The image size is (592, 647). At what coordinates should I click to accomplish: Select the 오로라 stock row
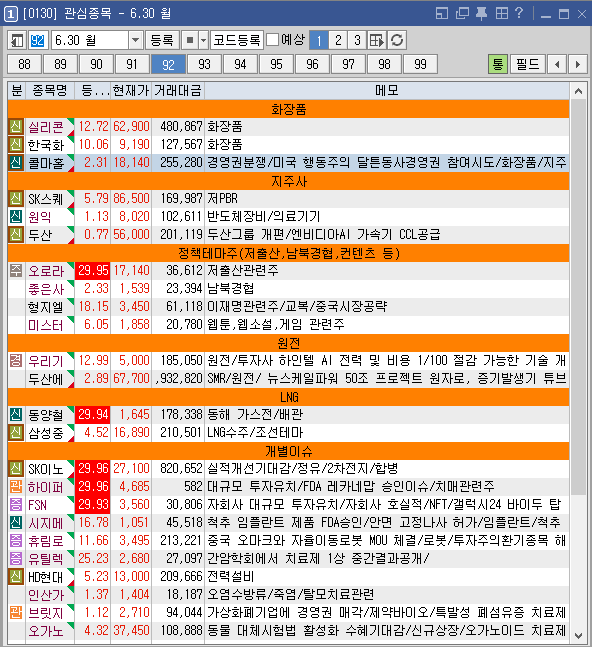click(288, 271)
